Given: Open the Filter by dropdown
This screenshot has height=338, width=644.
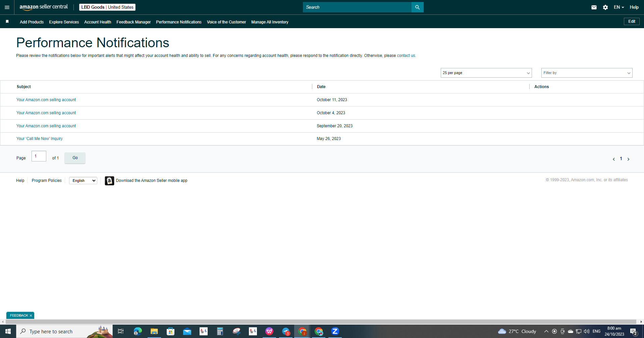Looking at the screenshot, I should (x=587, y=73).
